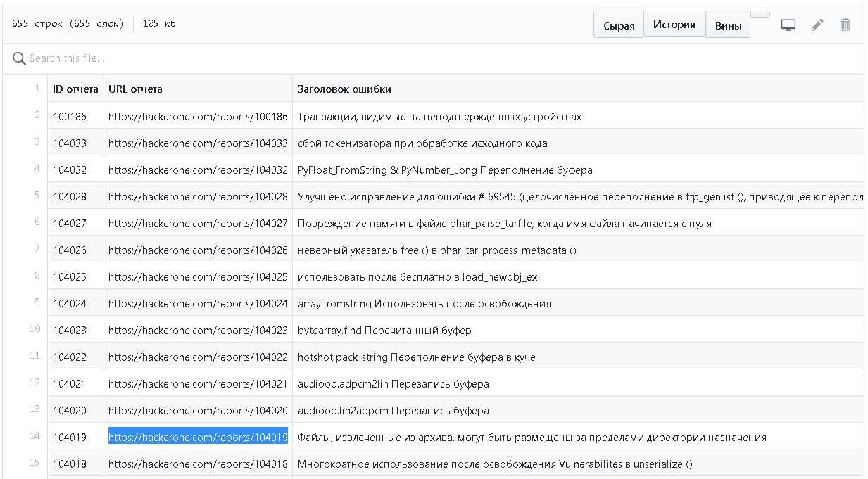
Task: Click the pencil edit file icon
Action: point(817,25)
